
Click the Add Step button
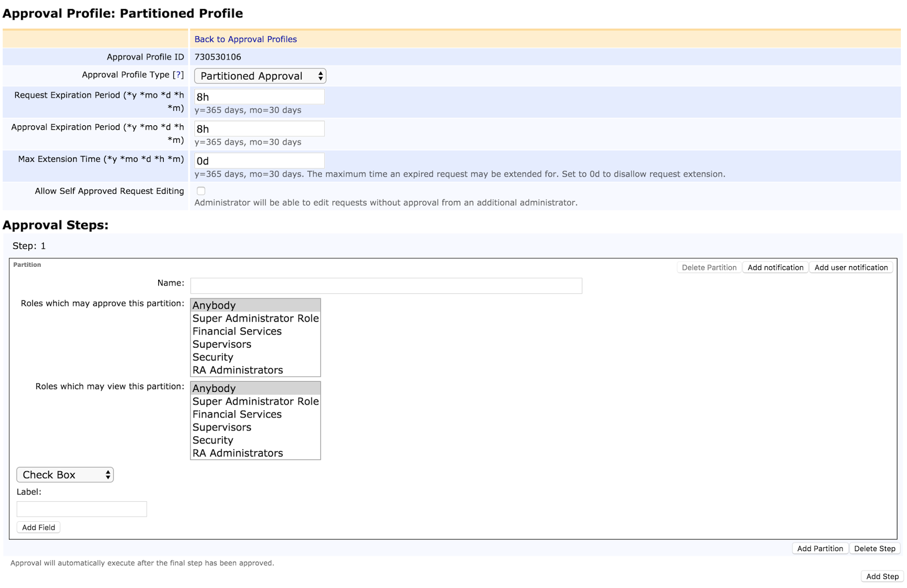tap(882, 576)
